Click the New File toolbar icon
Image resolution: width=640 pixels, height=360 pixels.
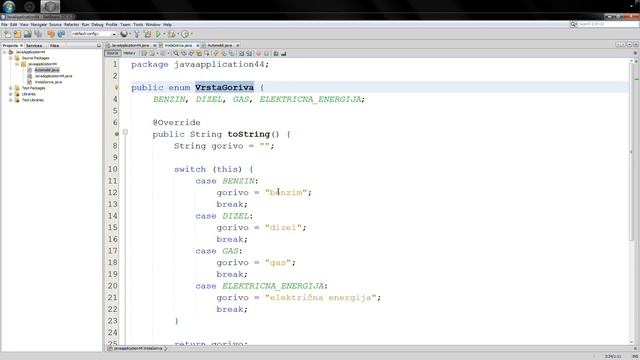(7, 34)
